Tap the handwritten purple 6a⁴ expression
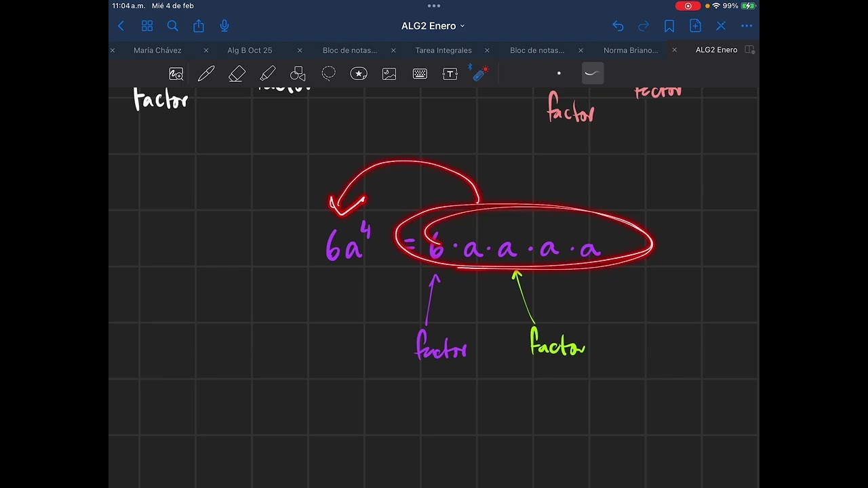 coord(348,243)
